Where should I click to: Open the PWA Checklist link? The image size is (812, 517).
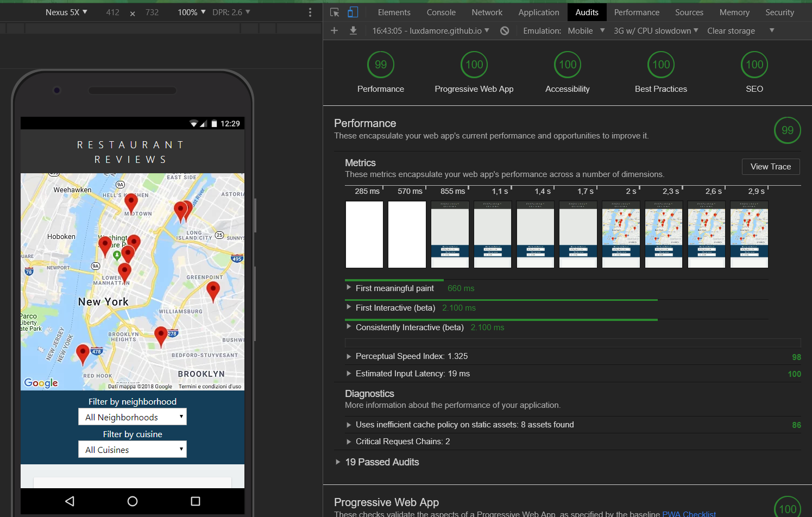[x=689, y=513]
